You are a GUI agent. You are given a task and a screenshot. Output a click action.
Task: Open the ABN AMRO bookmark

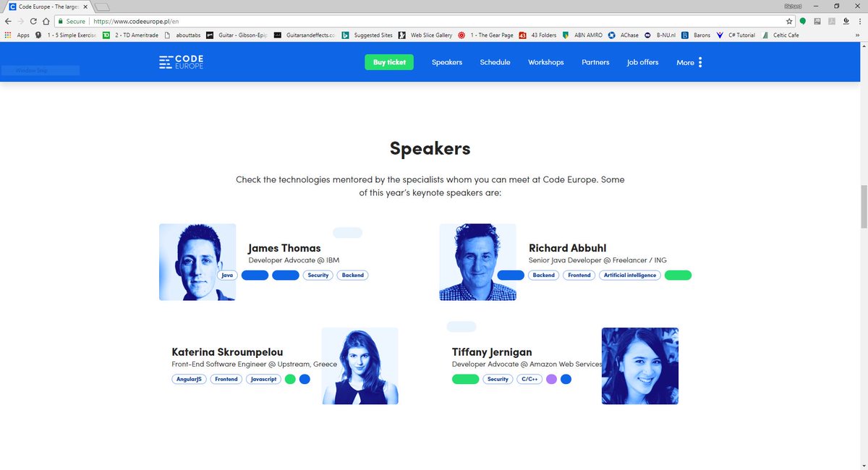pos(583,35)
